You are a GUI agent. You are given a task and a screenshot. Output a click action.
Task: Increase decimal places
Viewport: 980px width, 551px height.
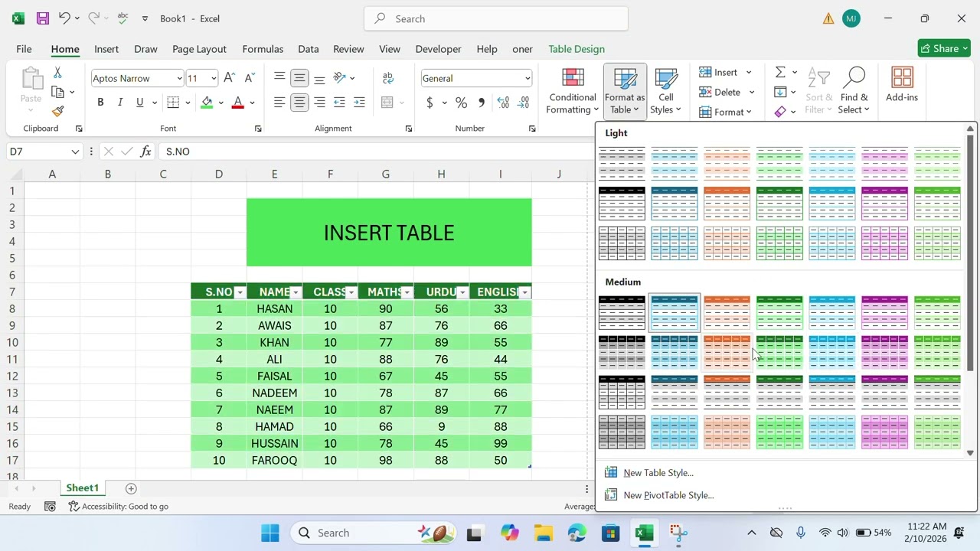pyautogui.click(x=503, y=103)
